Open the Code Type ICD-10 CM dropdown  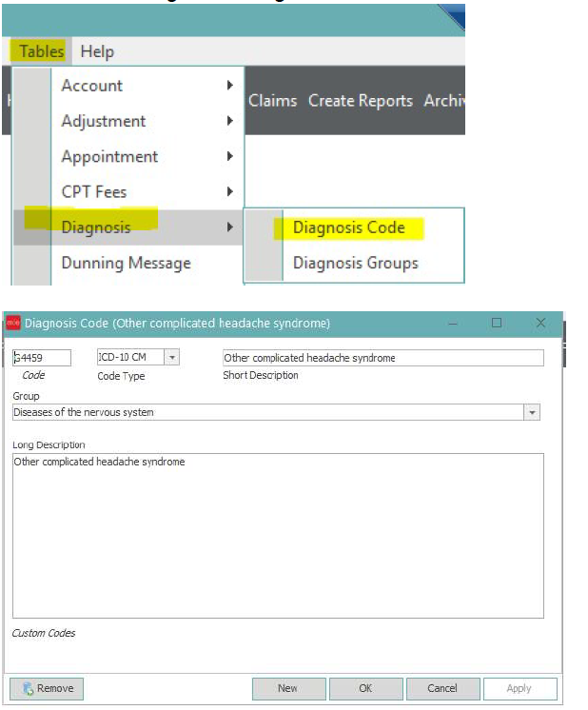pos(171,358)
